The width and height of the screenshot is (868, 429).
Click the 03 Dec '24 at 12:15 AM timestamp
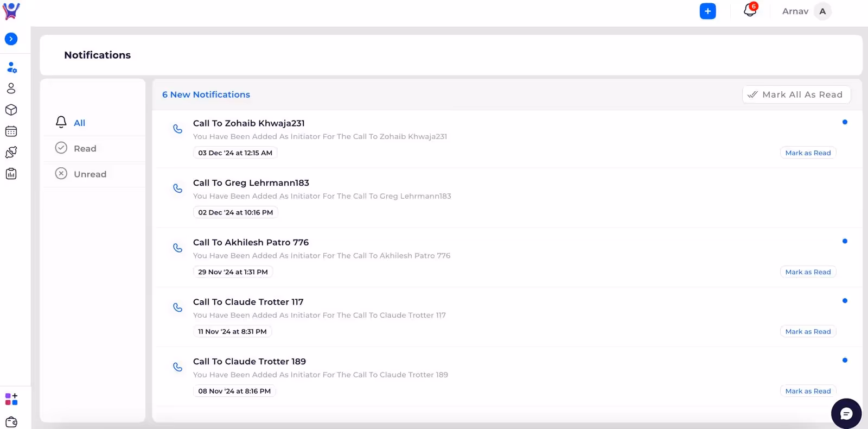click(x=235, y=153)
